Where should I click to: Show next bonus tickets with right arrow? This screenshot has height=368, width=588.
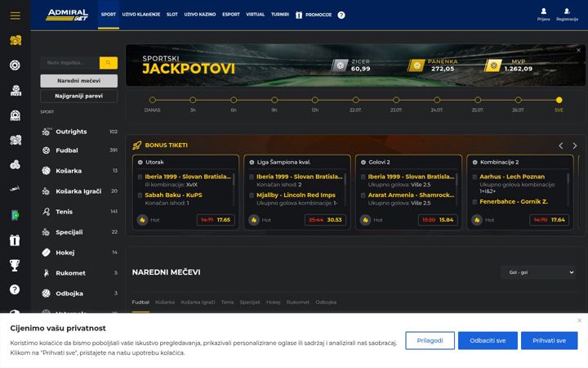coord(574,146)
